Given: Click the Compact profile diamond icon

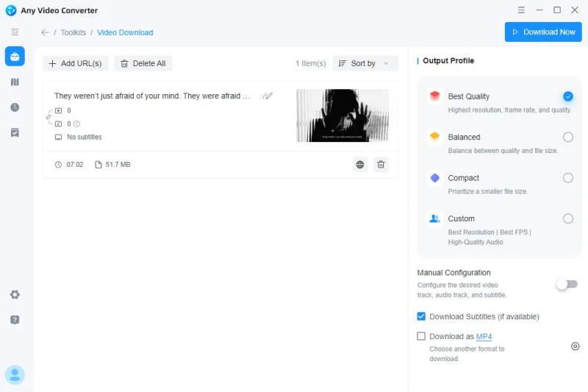Looking at the screenshot, I should [x=434, y=178].
